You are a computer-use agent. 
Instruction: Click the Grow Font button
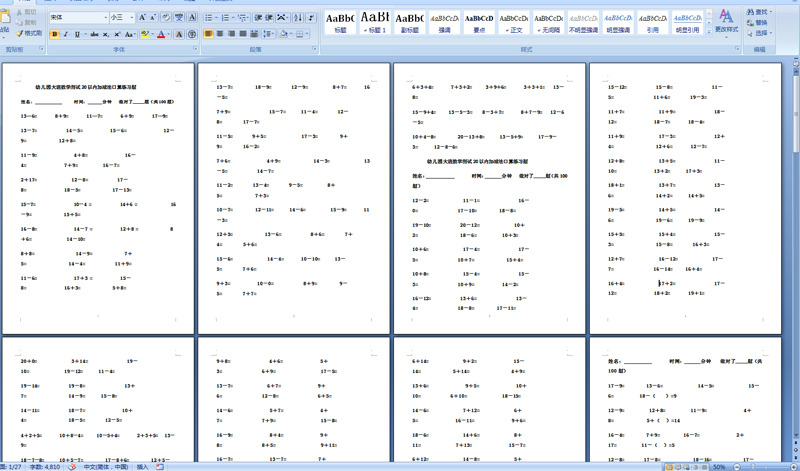coord(143,18)
